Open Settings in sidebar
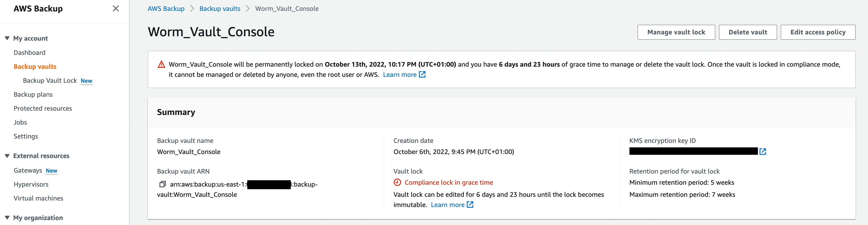Image resolution: width=868 pixels, height=225 pixels. tap(25, 136)
